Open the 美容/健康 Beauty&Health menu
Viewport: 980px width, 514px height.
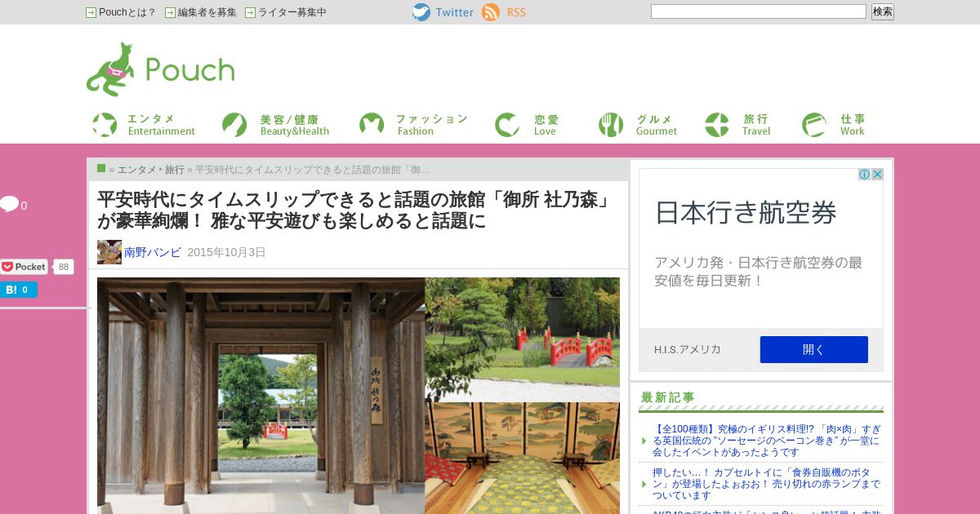276,125
